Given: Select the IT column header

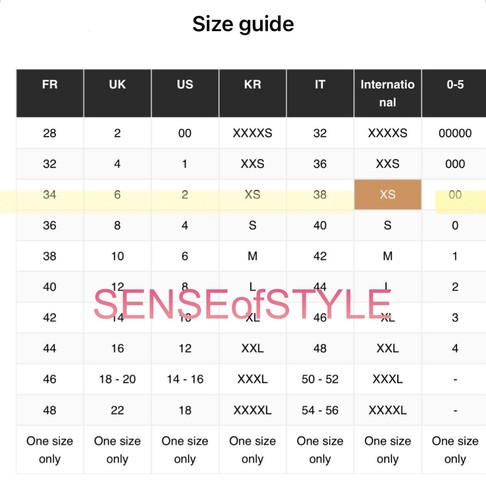Looking at the screenshot, I should coord(320,93).
